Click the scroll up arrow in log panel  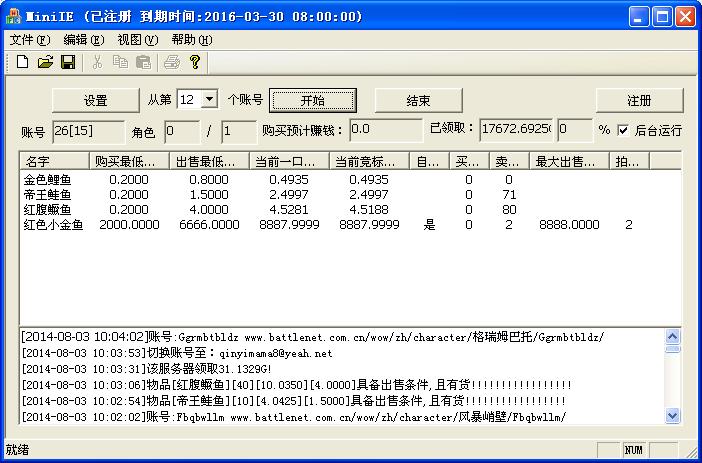tap(672, 336)
